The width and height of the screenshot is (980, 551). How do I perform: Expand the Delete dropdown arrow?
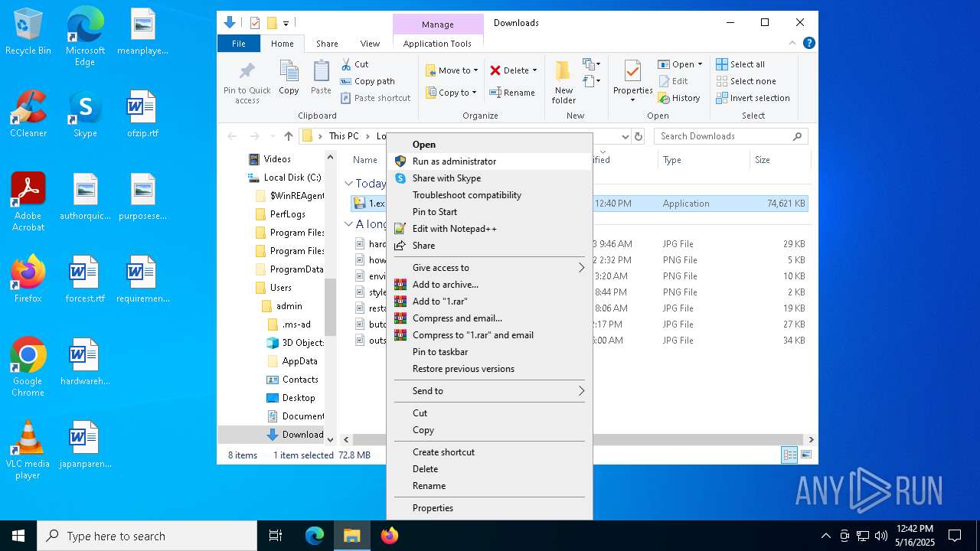534,70
